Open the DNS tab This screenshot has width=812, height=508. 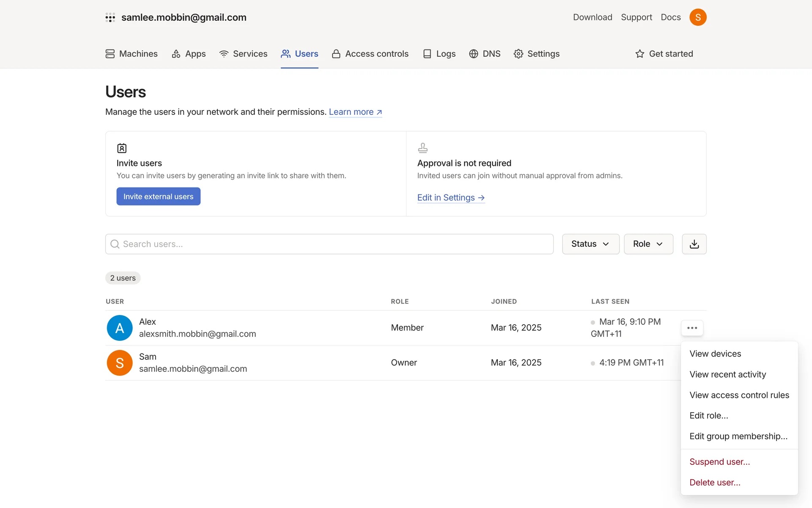coord(485,54)
